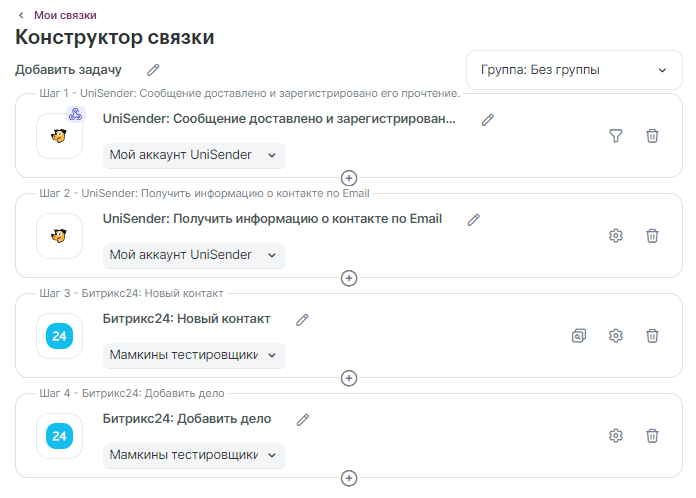Select the UniSender logo in Step 2
The height and width of the screenshot is (498, 696).
tap(59, 236)
